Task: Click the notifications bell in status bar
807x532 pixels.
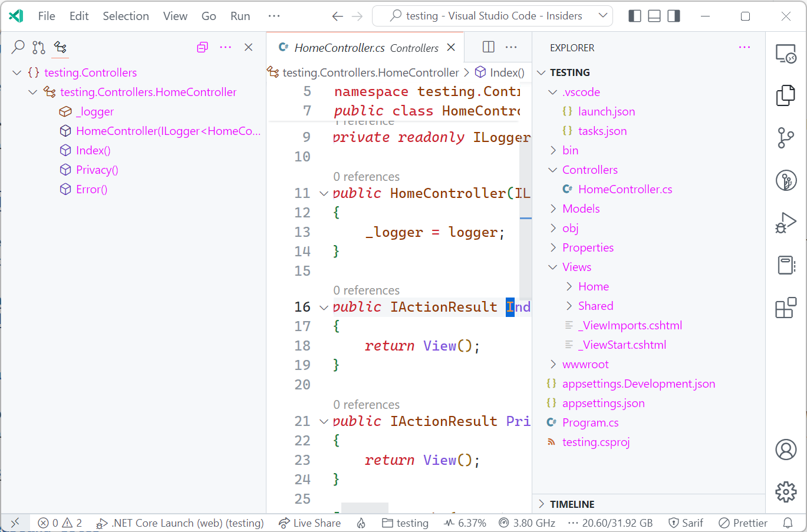Action: pos(788,523)
